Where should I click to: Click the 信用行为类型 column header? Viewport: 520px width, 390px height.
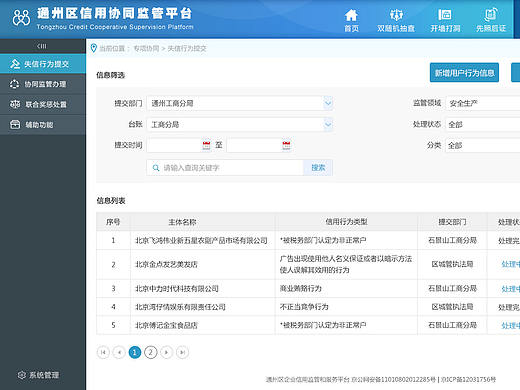click(346, 222)
